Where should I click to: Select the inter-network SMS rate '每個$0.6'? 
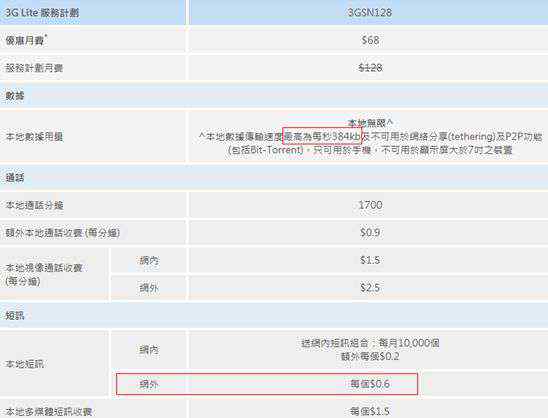tap(370, 384)
